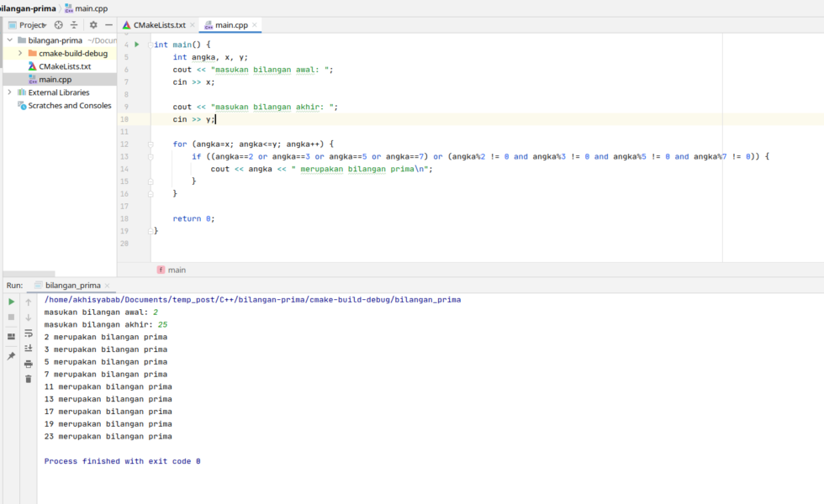
Task: Toggle soft-wrap in Run console
Action: click(28, 333)
